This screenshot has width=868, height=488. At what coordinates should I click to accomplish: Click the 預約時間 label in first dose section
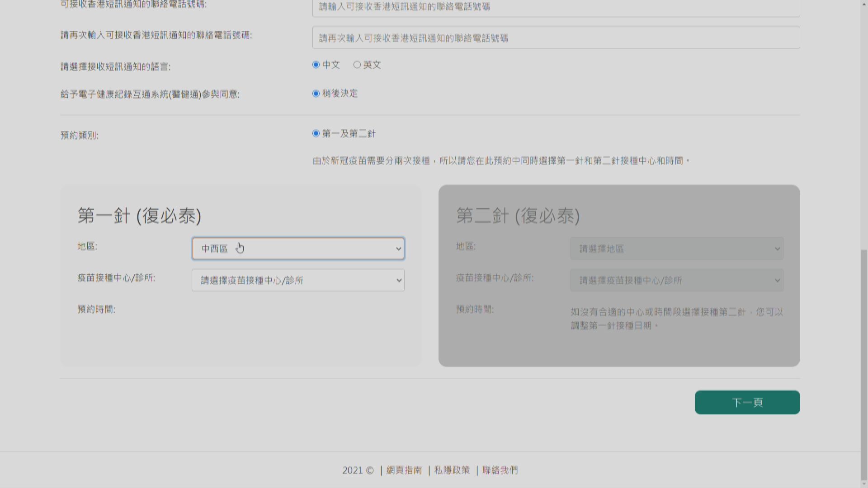point(96,310)
